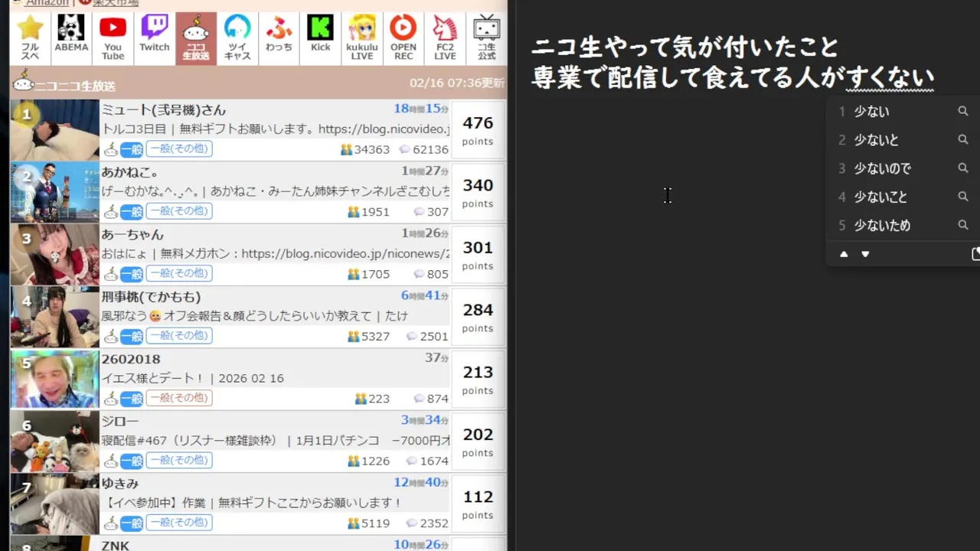Screen dimensions: 980x551
Task: Choose IME candidate 1 少ない
Action: pyautogui.click(x=871, y=112)
